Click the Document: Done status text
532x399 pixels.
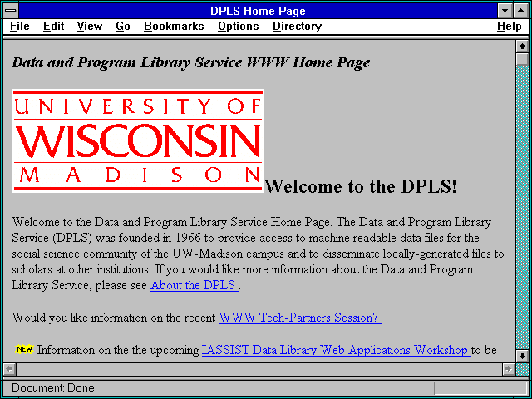click(53, 387)
